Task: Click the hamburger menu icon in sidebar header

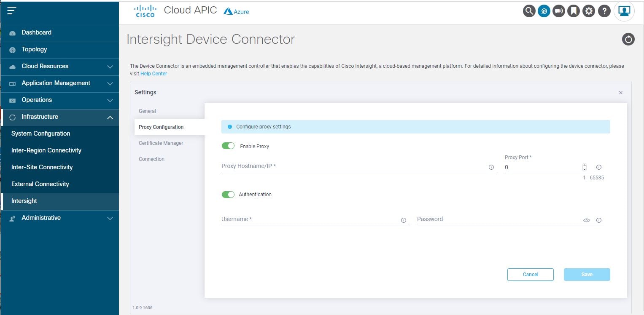Action: 12,11
